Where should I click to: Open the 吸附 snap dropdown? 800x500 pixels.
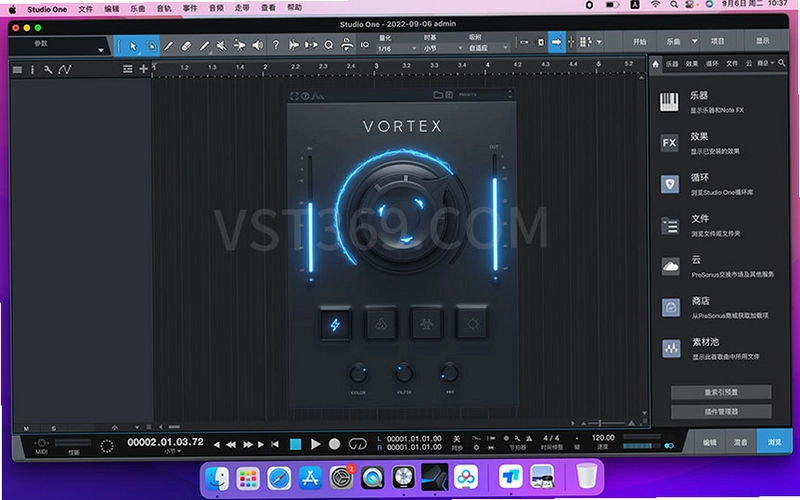pos(488,48)
